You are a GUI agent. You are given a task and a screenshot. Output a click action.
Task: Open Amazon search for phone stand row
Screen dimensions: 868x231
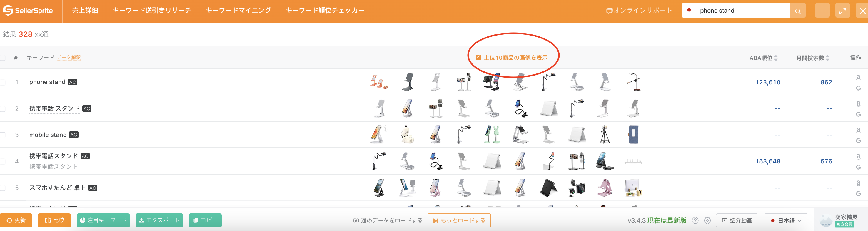[x=858, y=77]
